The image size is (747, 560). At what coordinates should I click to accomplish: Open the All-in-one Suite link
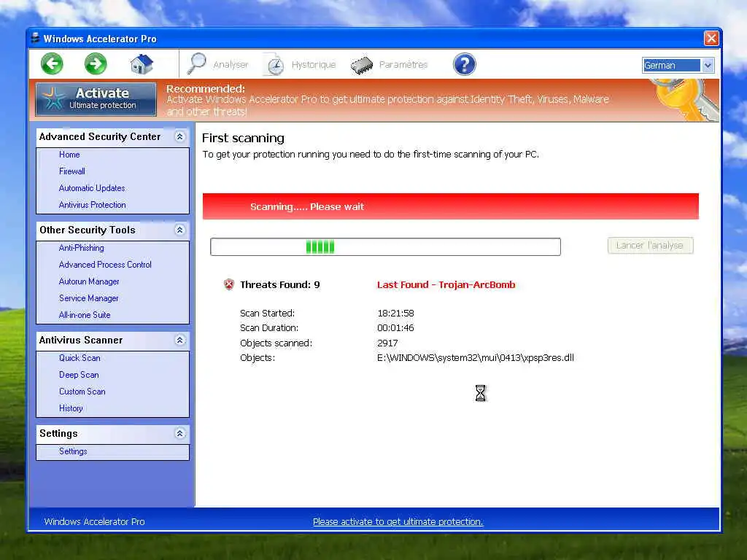(x=85, y=315)
